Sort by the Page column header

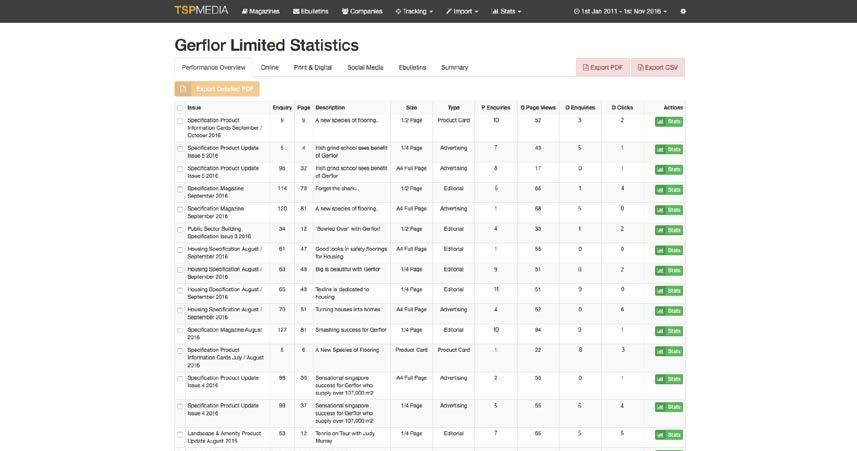(303, 108)
